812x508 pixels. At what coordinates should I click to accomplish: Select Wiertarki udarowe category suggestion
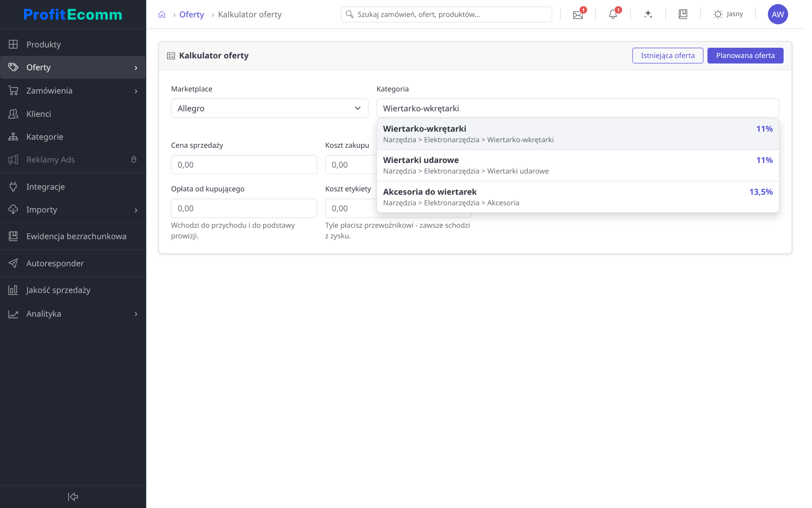(x=578, y=166)
